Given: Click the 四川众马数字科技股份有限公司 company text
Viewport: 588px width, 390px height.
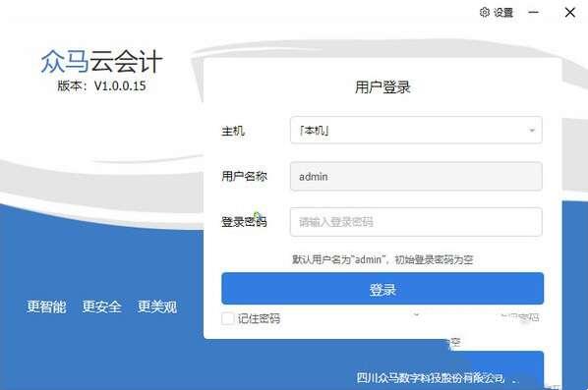Looking at the screenshot, I should coord(430,377).
